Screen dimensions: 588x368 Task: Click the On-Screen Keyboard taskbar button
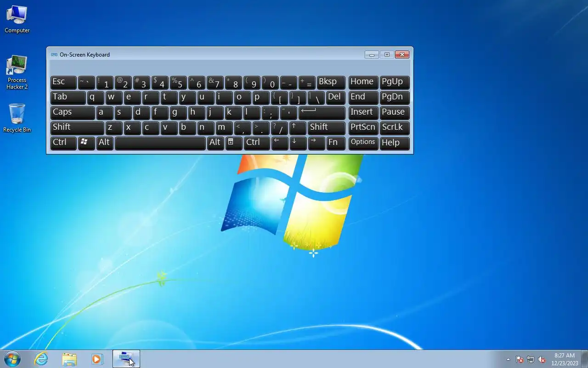tap(126, 359)
